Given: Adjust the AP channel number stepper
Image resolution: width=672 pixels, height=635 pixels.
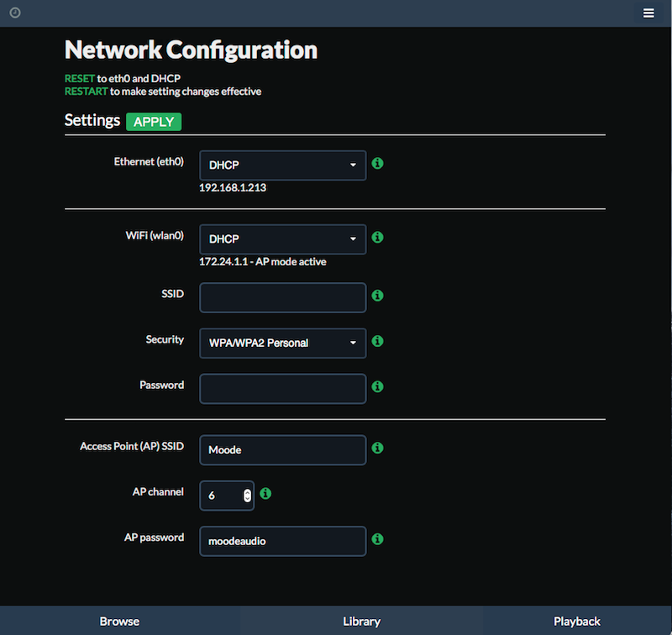Looking at the screenshot, I should pos(247,496).
